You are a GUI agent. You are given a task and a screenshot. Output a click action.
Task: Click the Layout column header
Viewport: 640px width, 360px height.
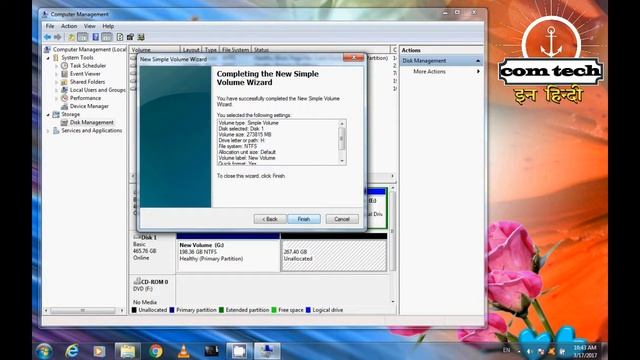[191, 50]
